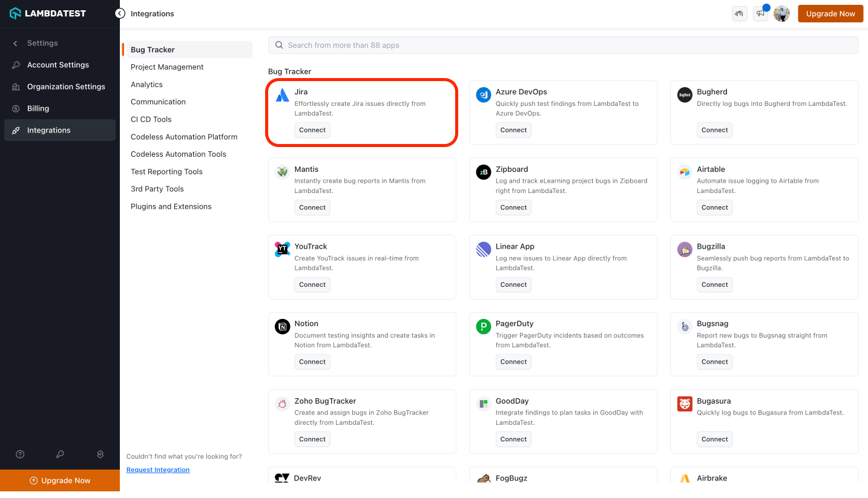This screenshot has width=868, height=498.
Task: Open the key icon at sidebar bottom
Action: [x=60, y=454]
